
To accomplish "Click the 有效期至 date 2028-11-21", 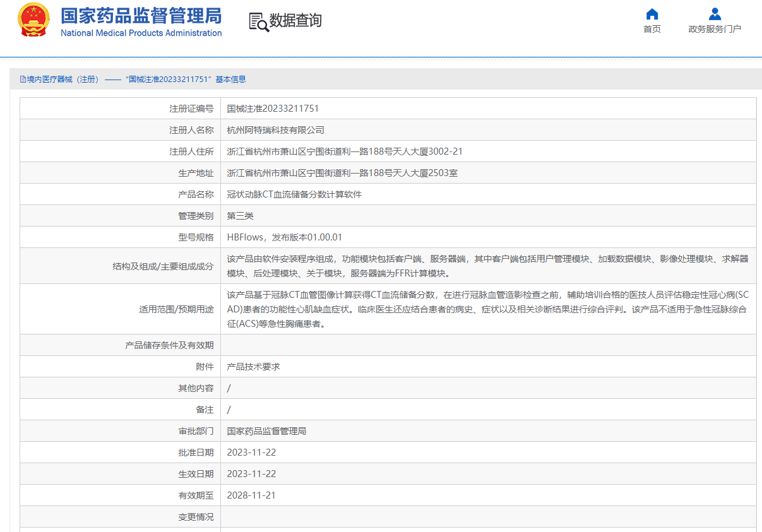I will click(x=251, y=495).
